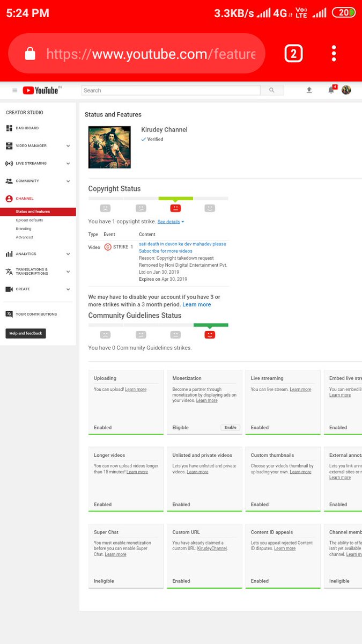Click the Creator Studio heading
This screenshot has height=644, width=362.
pyautogui.click(x=25, y=113)
